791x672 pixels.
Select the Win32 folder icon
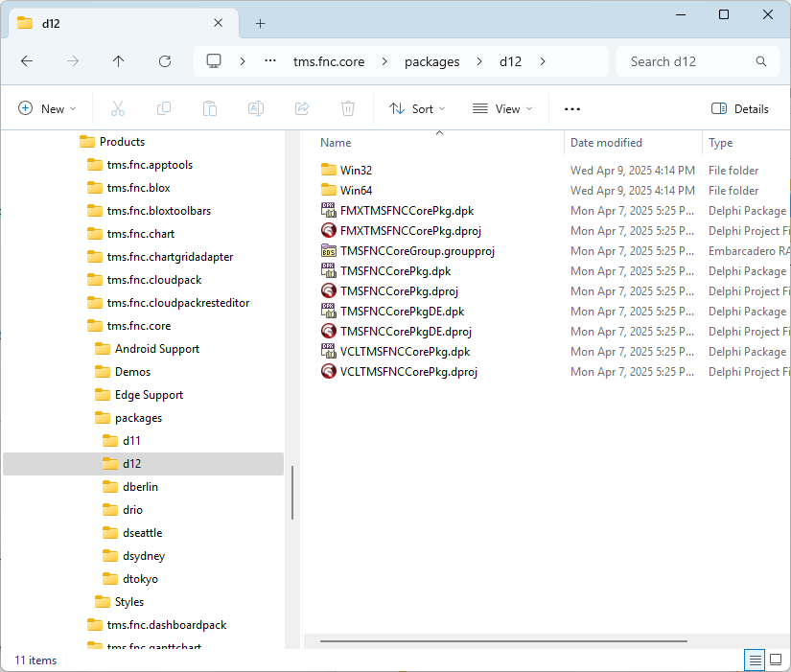click(329, 170)
